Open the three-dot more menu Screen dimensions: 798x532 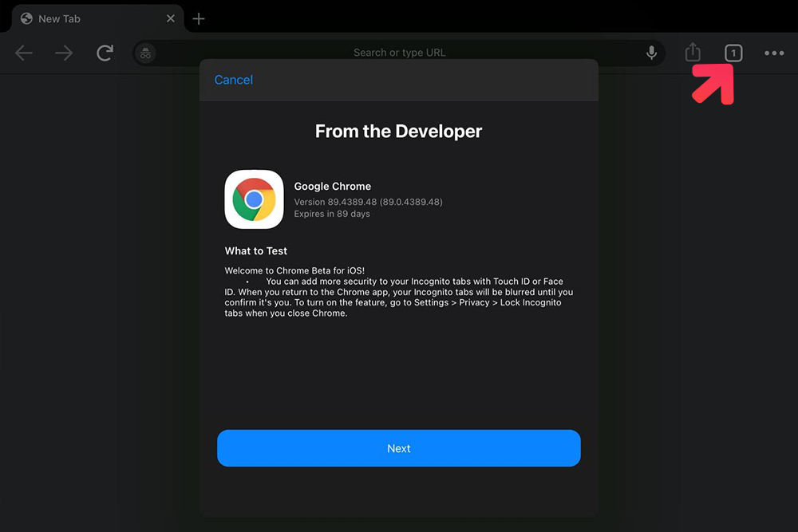[x=774, y=53]
